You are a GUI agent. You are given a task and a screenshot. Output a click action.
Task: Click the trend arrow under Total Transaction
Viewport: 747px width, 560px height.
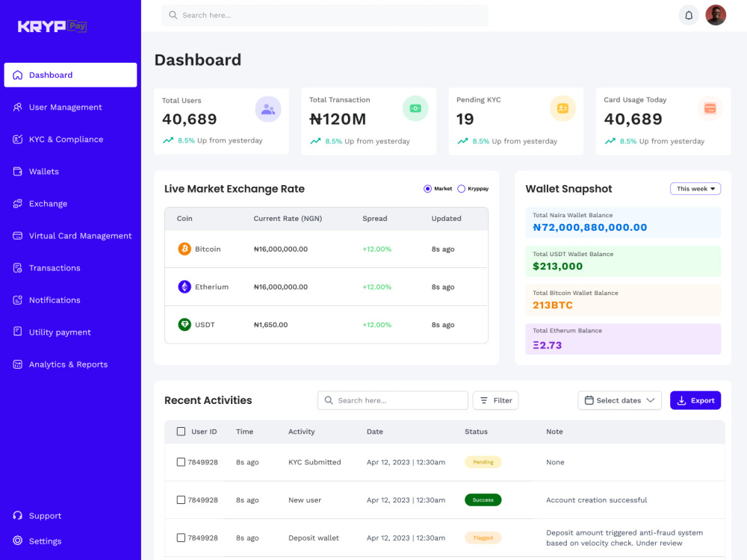315,141
